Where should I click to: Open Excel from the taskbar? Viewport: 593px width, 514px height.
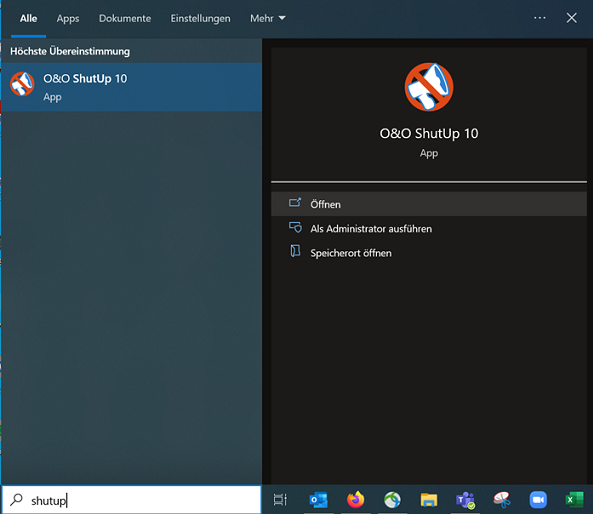[x=574, y=500]
